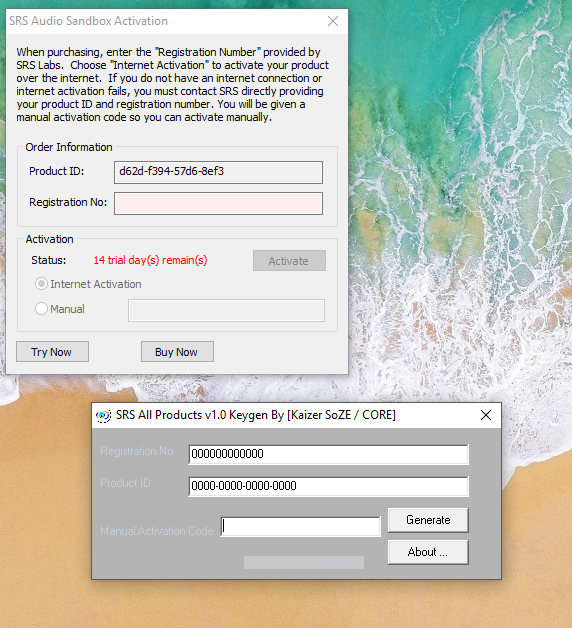Click the Product ID field showing d62d-f394-57d6-8ef3
This screenshot has height=628, width=572.
pos(218,173)
